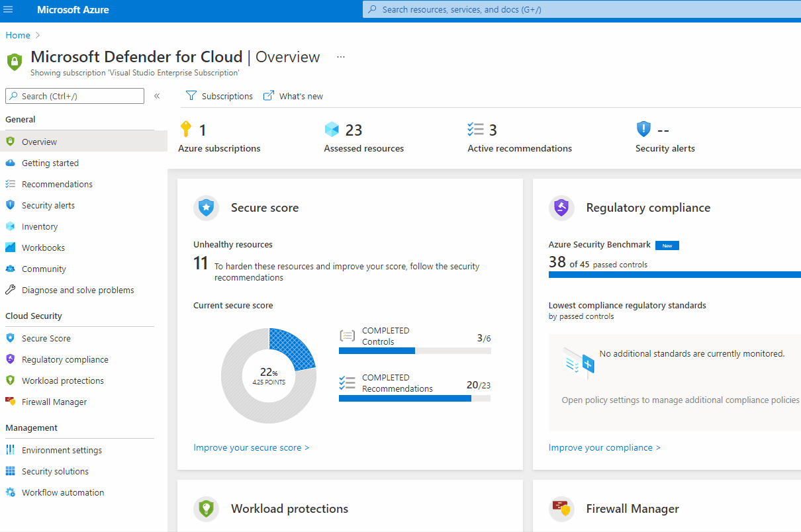This screenshot has width=801, height=532.
Task: Click the 23 Assessed resources count
Action: [353, 130]
